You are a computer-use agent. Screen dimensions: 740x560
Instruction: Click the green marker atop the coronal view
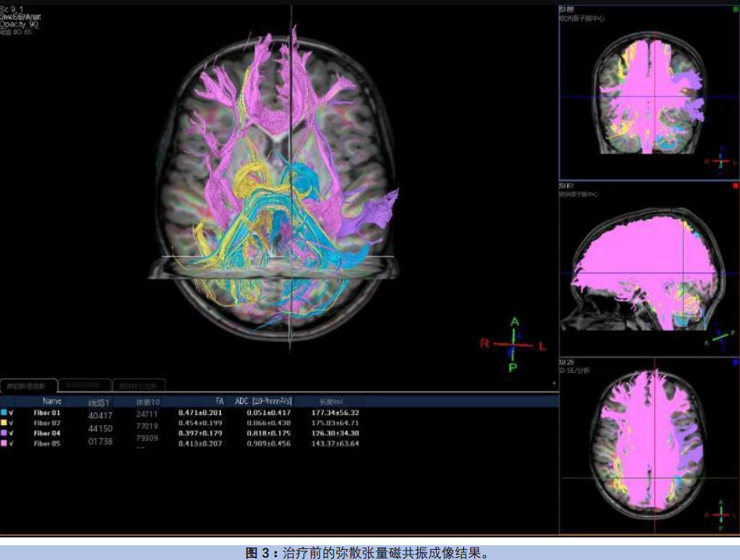(x=735, y=9)
